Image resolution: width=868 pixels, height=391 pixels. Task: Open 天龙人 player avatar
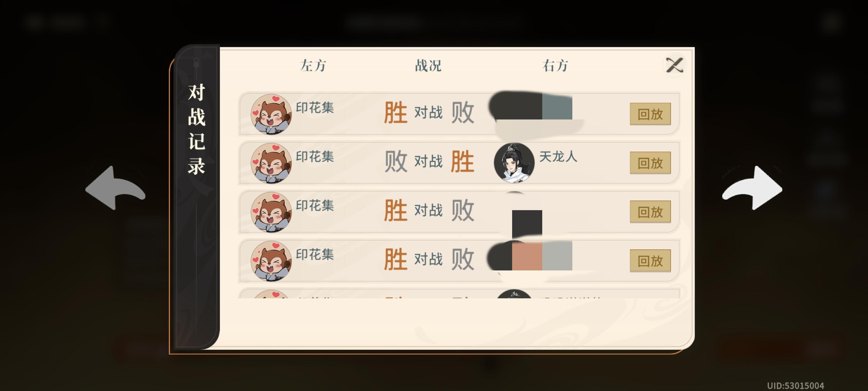(514, 163)
